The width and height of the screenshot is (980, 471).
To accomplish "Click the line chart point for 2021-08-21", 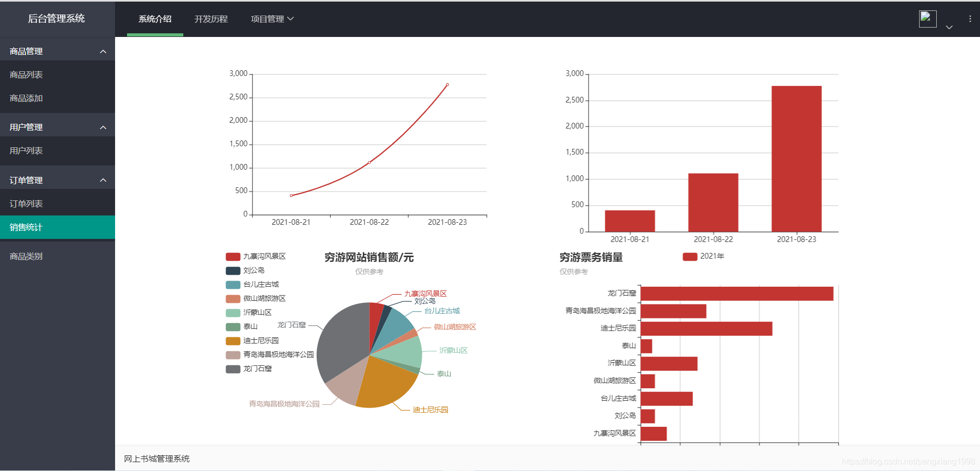I will (291, 196).
